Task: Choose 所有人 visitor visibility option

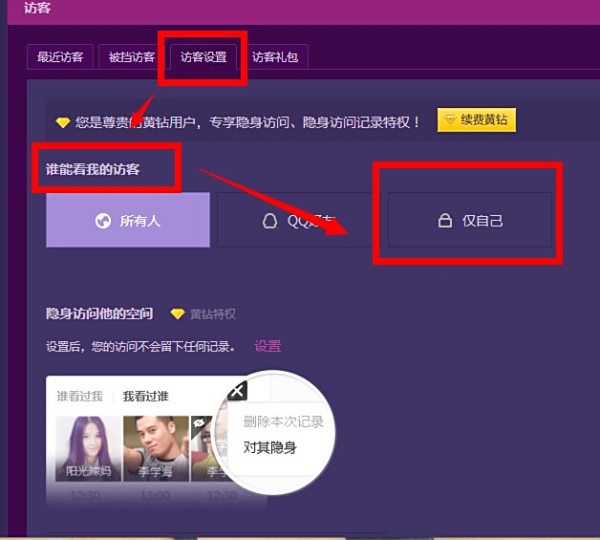Action: [x=128, y=220]
